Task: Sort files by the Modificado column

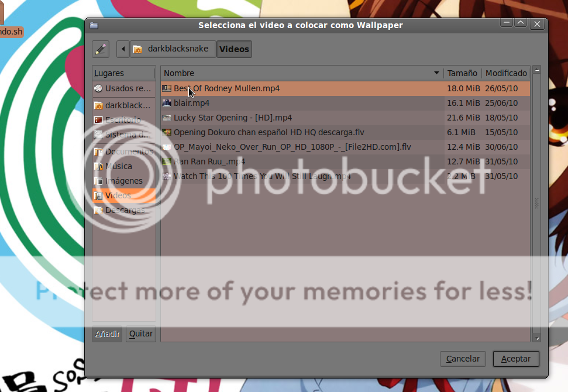Action: tap(505, 73)
